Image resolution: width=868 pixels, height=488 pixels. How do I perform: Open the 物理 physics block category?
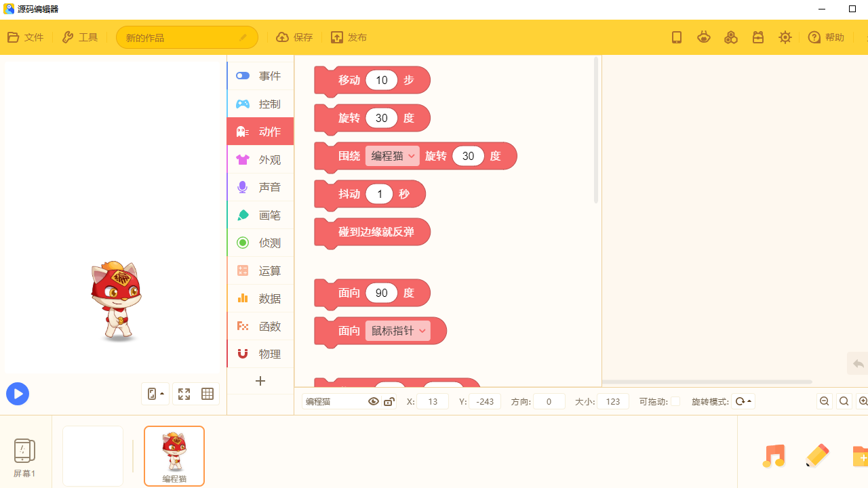(260, 353)
